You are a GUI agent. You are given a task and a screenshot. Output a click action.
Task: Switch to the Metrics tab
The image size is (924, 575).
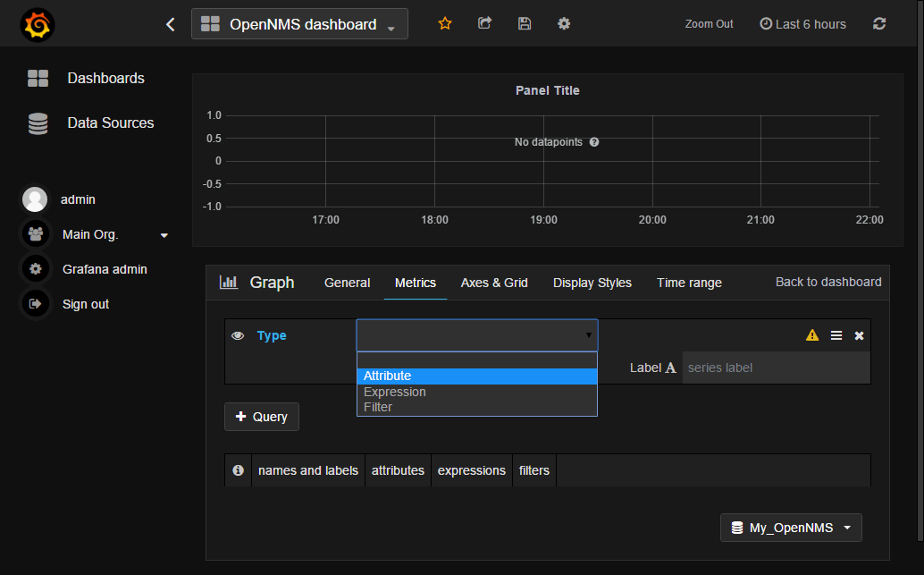coord(416,283)
